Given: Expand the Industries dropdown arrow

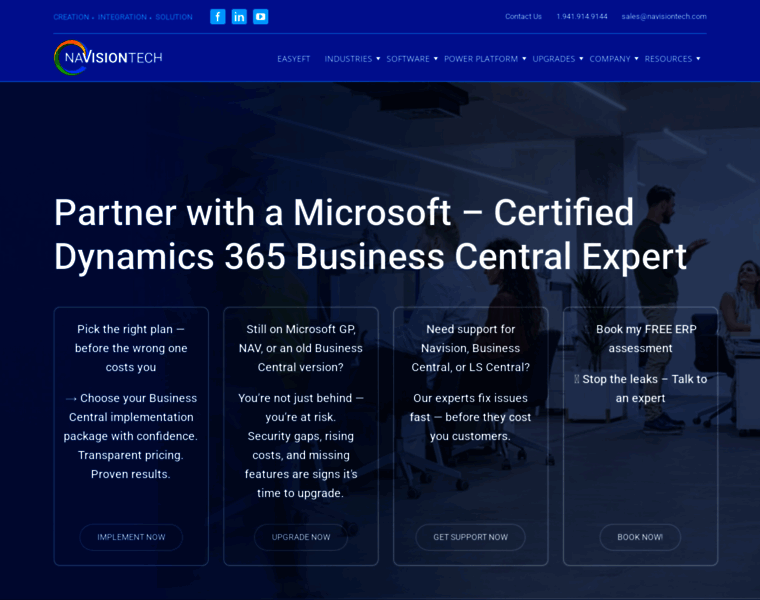Looking at the screenshot, I should [x=378, y=59].
